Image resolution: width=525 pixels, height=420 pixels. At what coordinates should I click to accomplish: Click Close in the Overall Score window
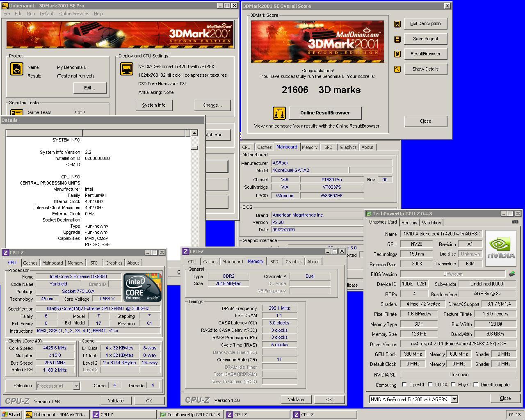(426, 121)
